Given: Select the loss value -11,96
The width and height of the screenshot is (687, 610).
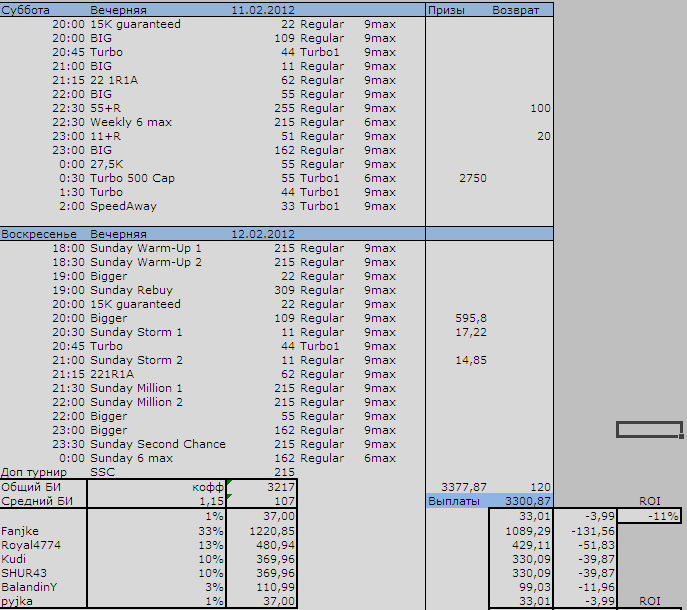Looking at the screenshot, I should [x=596, y=587].
